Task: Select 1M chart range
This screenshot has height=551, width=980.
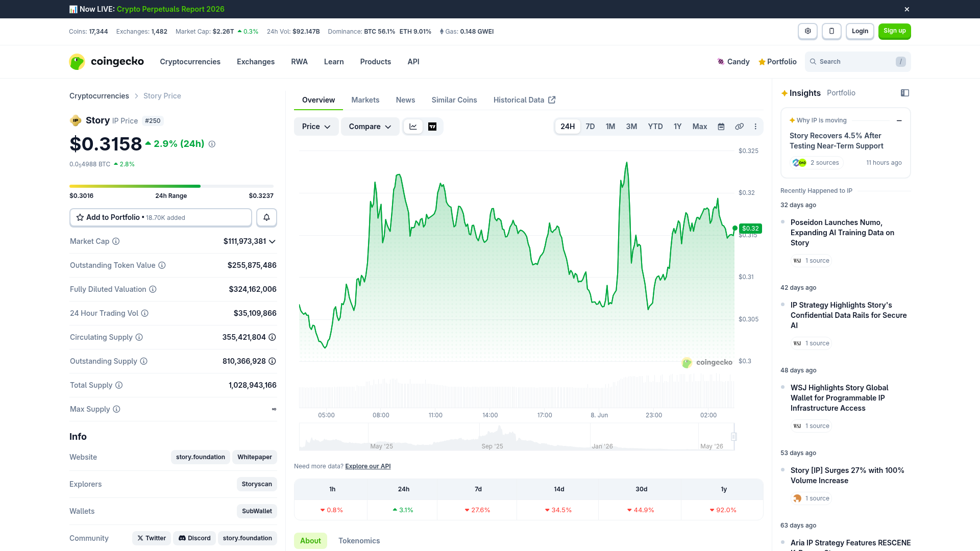Action: 610,127
